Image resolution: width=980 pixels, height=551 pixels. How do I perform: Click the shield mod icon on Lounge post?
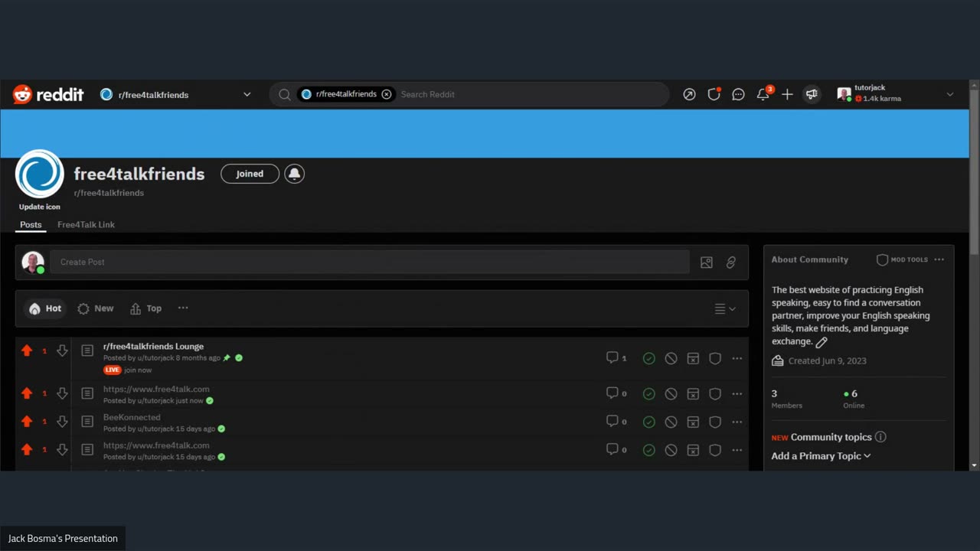tap(715, 358)
